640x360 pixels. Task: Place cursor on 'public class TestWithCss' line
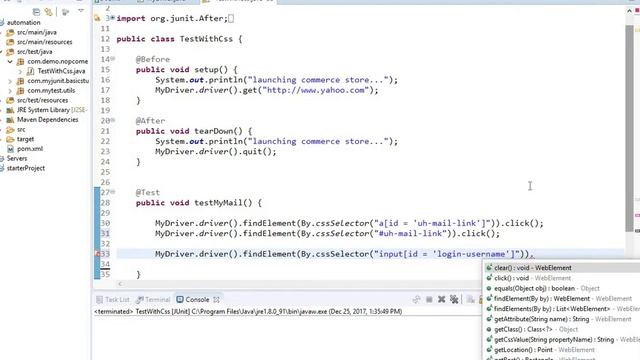pos(179,39)
